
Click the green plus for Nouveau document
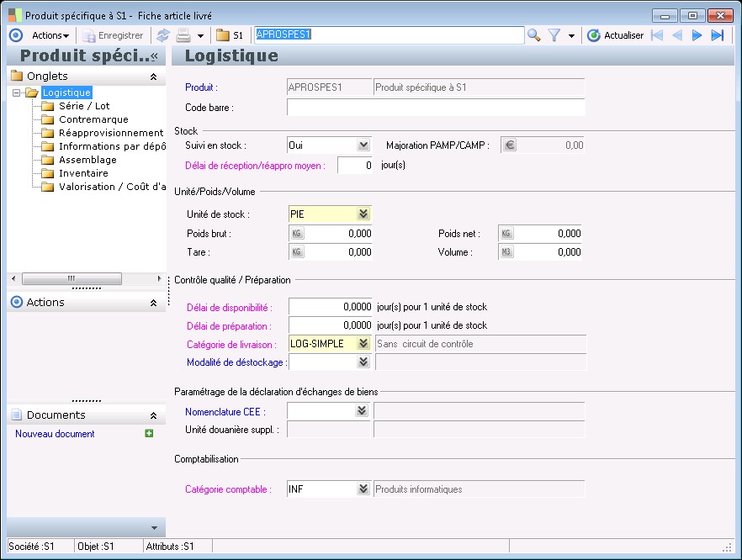[x=149, y=434]
